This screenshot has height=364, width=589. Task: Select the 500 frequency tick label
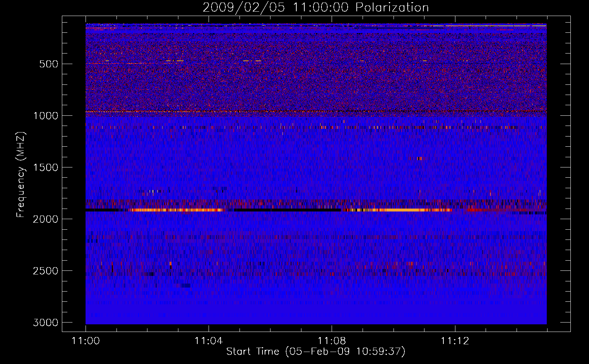click(48, 64)
